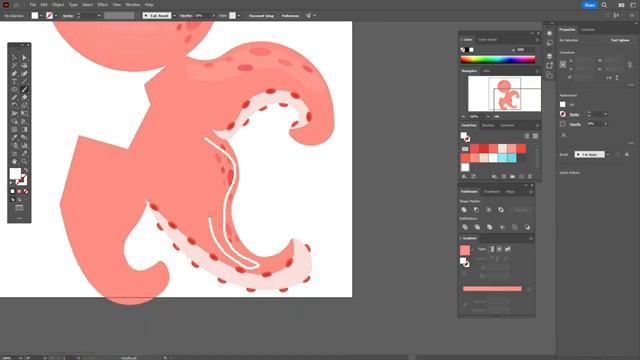Show swatches in list view

[x=527, y=136]
